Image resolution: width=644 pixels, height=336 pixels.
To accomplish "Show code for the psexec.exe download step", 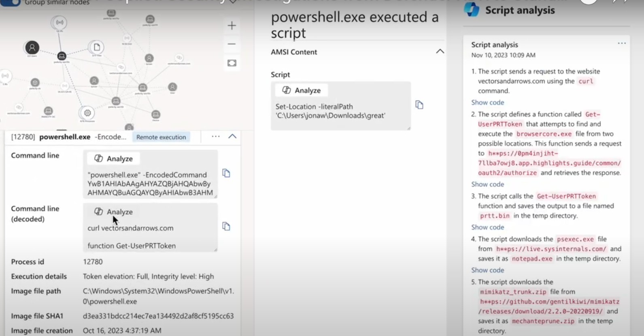I will (487, 270).
